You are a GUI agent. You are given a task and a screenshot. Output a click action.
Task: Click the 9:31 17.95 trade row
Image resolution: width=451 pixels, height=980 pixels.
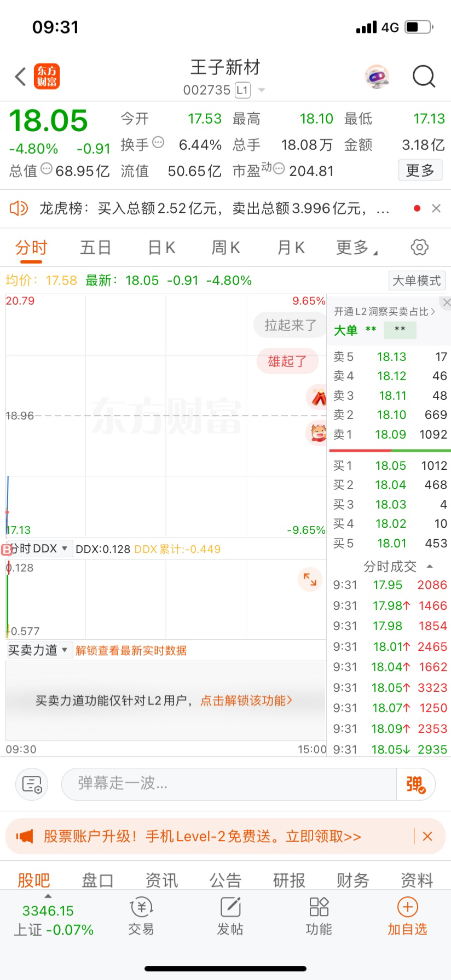[390, 585]
